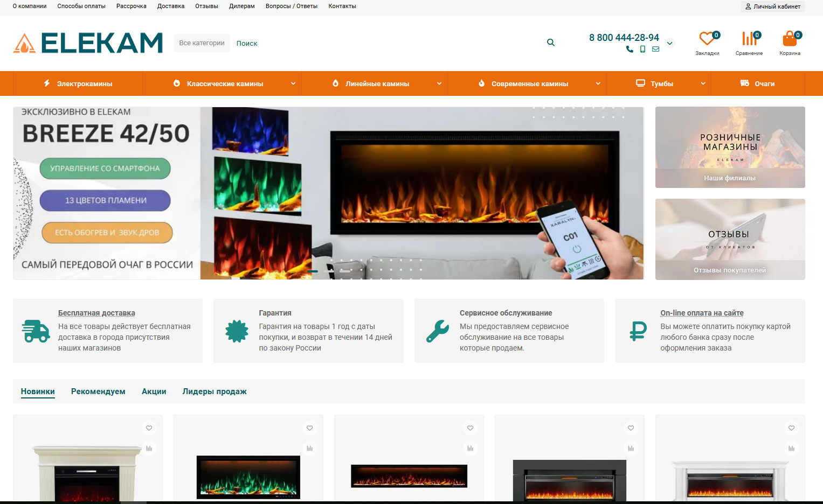Click Сервисное обслуживание info heading
The height and width of the screenshot is (504, 823).
click(506, 313)
